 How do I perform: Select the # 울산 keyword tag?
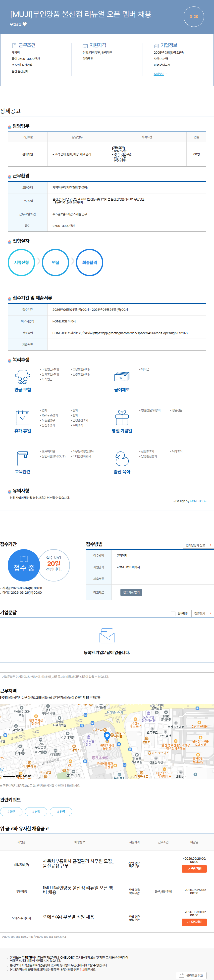11,811
